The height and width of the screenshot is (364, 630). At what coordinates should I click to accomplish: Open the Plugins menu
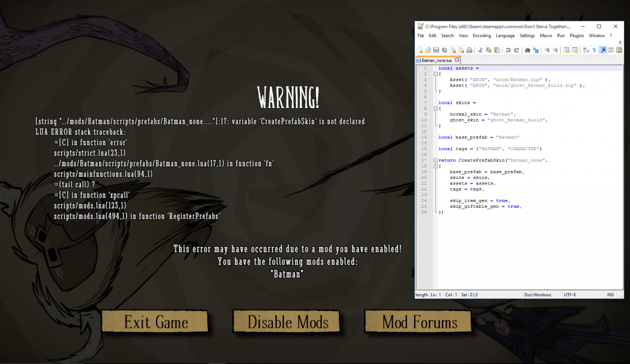pos(576,36)
